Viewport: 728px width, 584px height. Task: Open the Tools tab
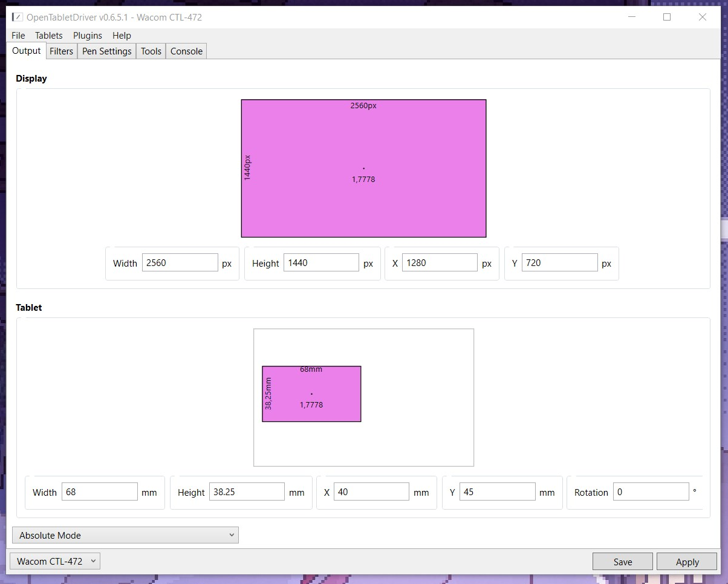(x=151, y=51)
